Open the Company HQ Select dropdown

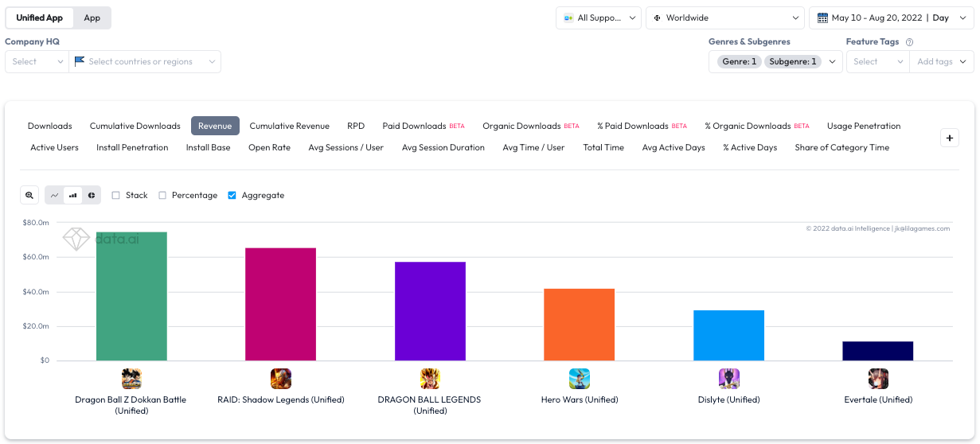37,61
